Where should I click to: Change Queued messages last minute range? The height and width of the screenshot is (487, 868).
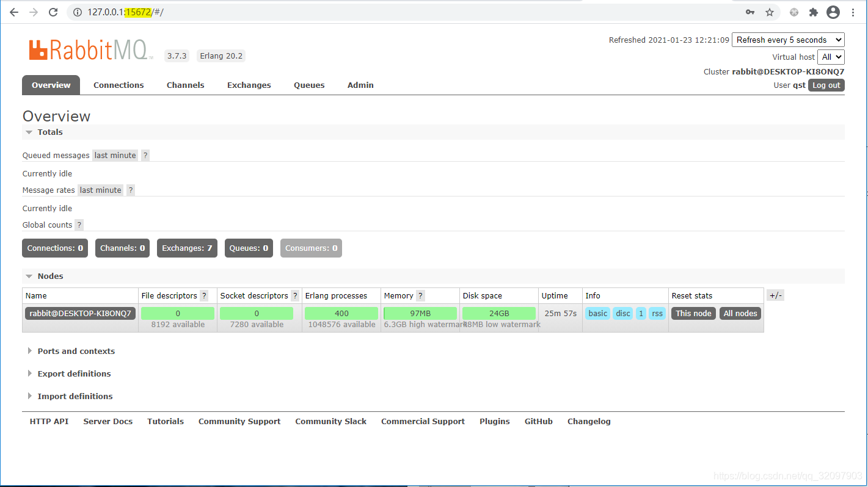115,156
